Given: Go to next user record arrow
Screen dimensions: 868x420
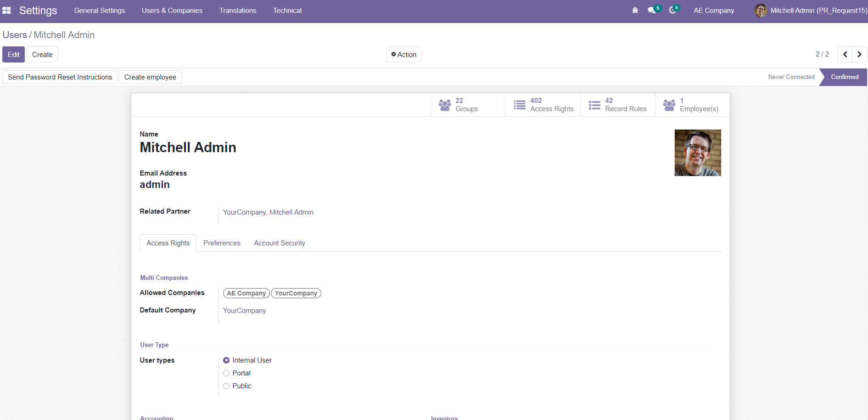Looking at the screenshot, I should 859,54.
